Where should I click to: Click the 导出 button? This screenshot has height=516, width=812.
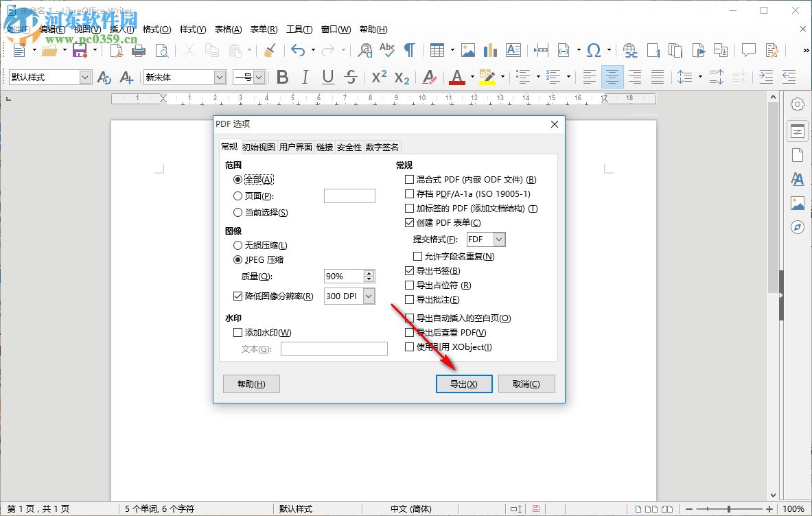[464, 384]
